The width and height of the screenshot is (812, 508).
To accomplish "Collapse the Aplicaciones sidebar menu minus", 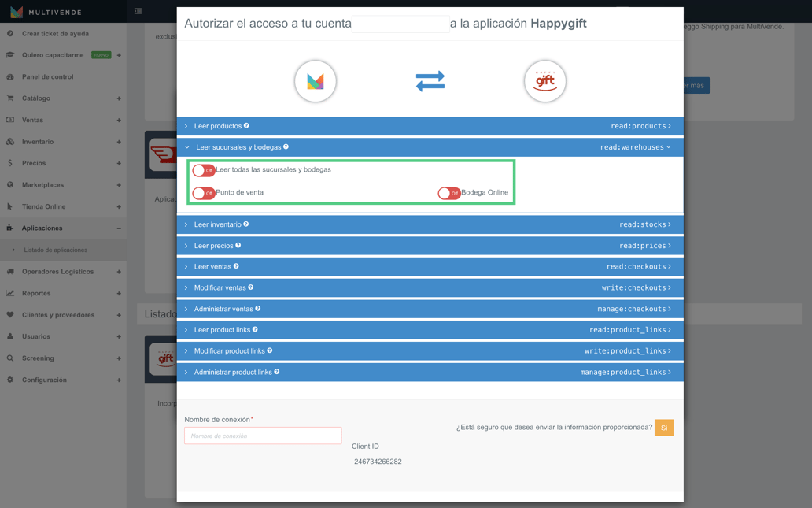I will (119, 228).
